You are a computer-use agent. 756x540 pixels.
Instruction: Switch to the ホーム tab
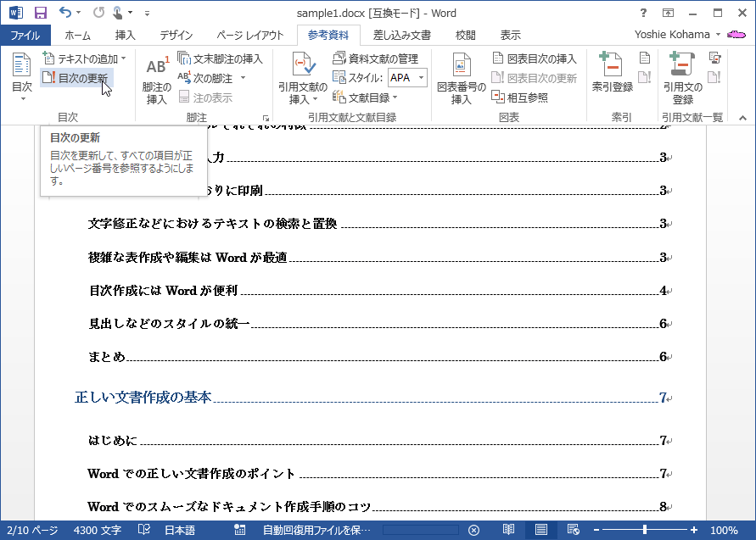click(x=77, y=35)
